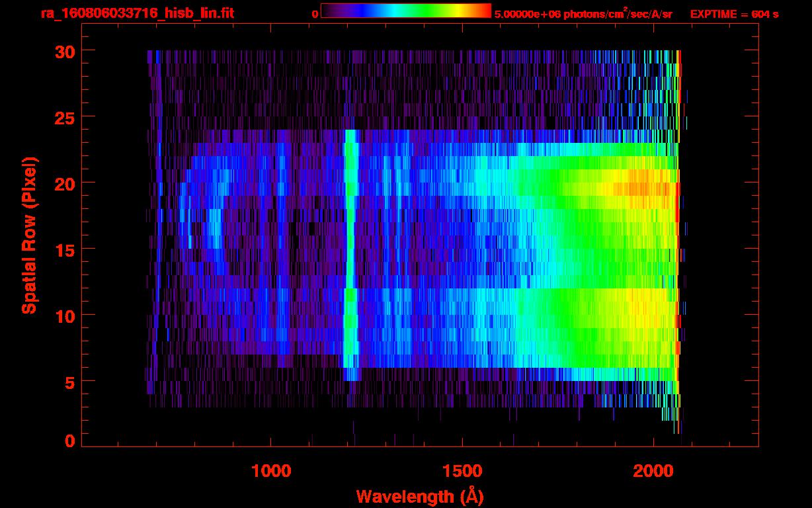Click the EXPTIME = 604 s label
The image size is (812, 508).
734,14
